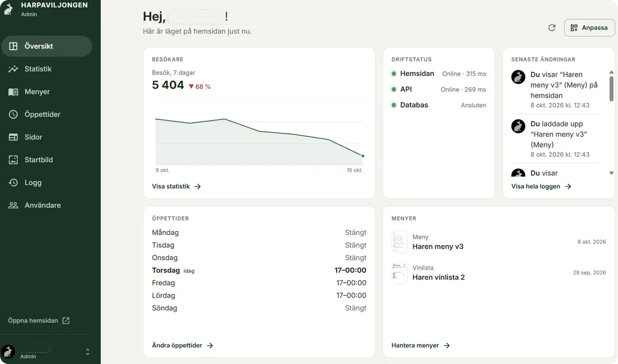Click the 5 404 visitor count
Viewport: 618px width, 364px height.
(168, 85)
